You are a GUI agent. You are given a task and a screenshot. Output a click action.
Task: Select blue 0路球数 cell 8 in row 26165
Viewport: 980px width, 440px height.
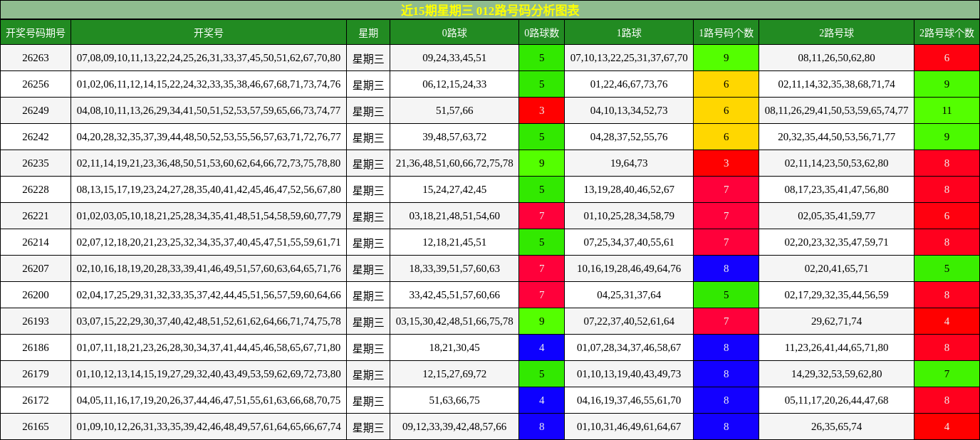(541, 426)
